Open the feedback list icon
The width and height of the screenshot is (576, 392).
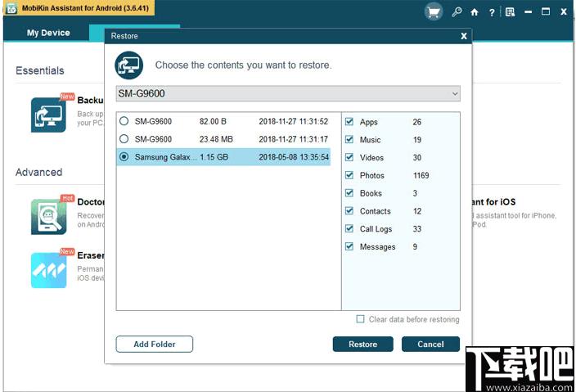pyautogui.click(x=510, y=12)
